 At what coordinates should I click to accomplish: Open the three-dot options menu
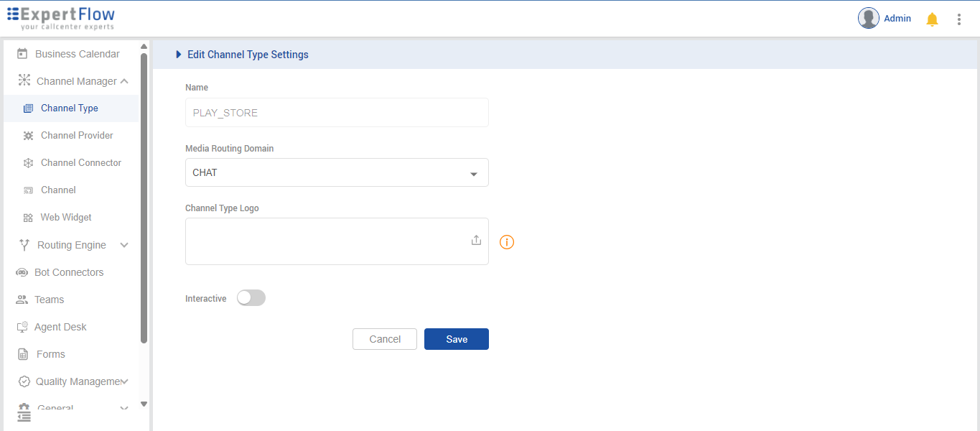point(958,19)
